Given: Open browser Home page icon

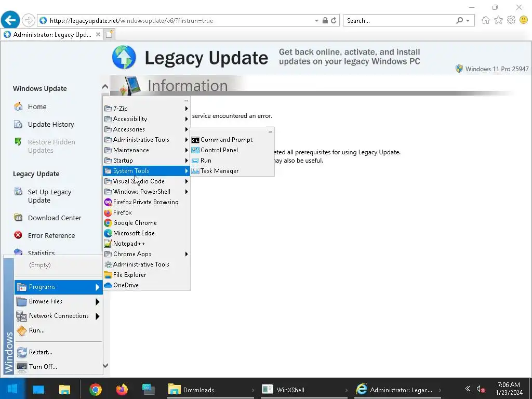Looking at the screenshot, I should pos(486,20).
